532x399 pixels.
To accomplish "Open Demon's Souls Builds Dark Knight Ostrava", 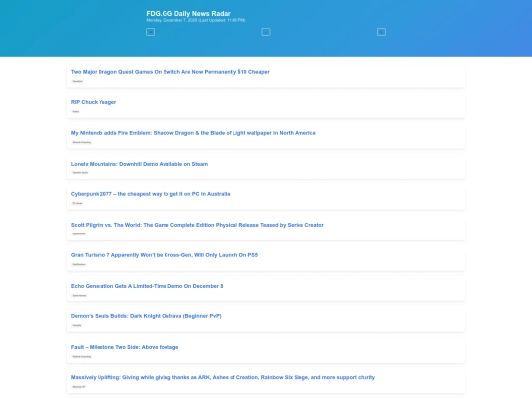I will pos(146,316).
